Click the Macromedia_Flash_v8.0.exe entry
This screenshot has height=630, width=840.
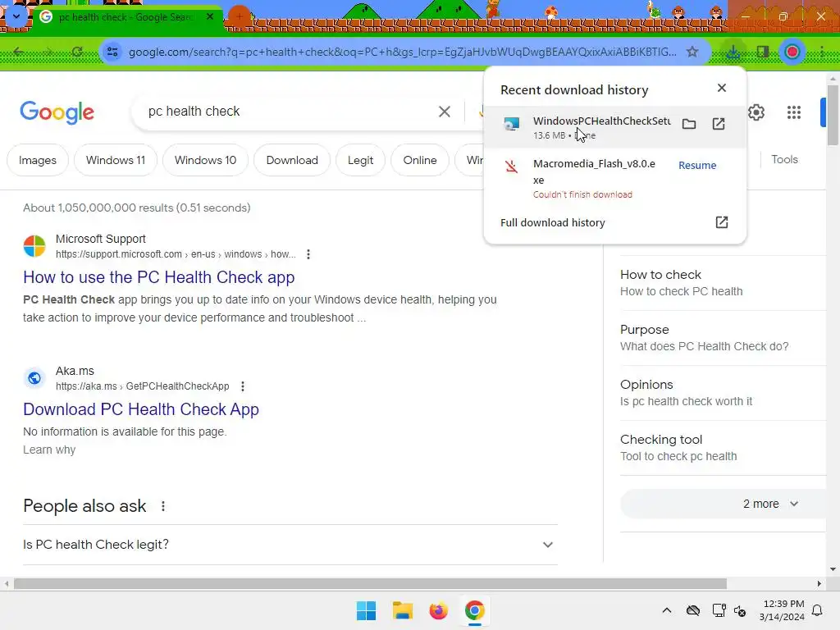[614, 178]
